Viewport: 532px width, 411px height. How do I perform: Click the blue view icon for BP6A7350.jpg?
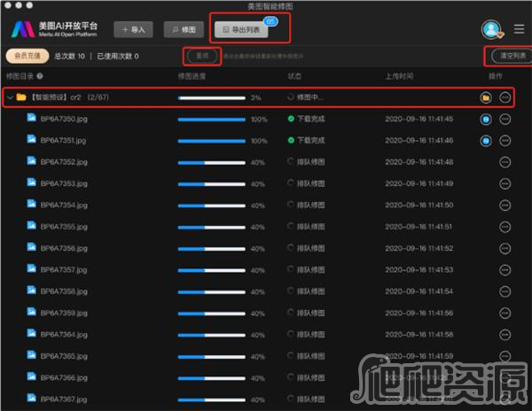click(485, 119)
